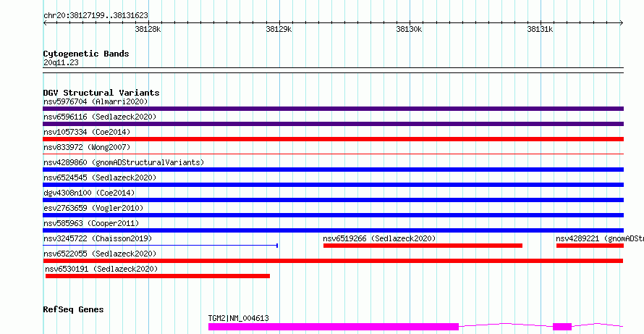The height and width of the screenshot is (334, 644).
Task: Click the Cytogenetic Bands track title
Action: [x=86, y=54]
